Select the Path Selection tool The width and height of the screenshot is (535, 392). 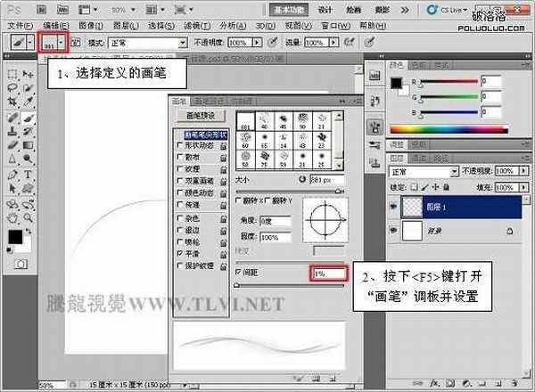12,188
